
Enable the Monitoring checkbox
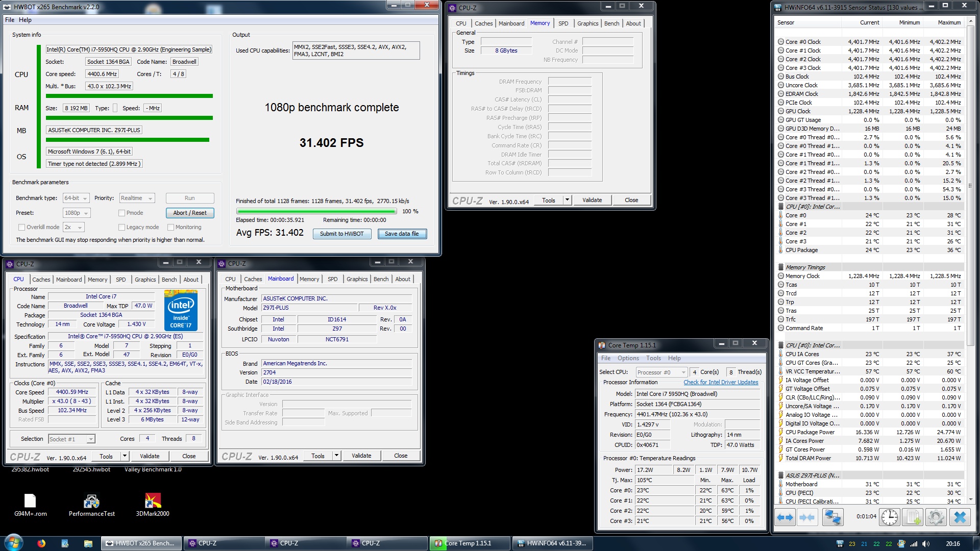(x=171, y=227)
